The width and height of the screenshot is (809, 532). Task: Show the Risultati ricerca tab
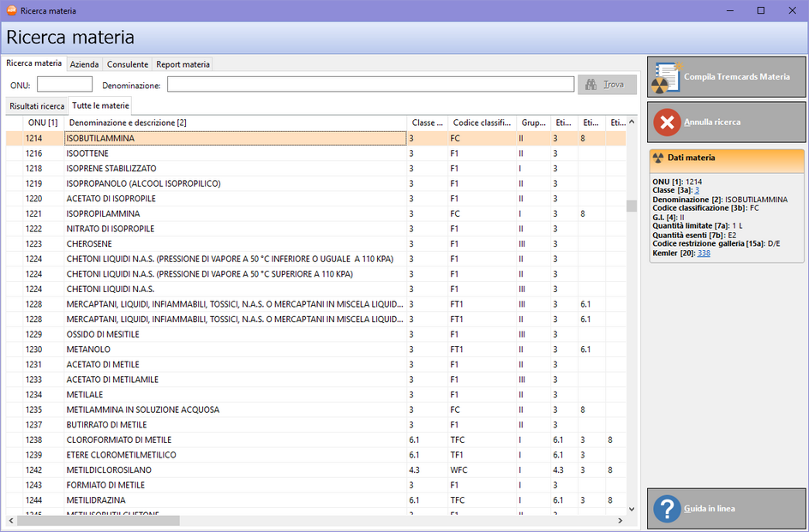point(37,106)
